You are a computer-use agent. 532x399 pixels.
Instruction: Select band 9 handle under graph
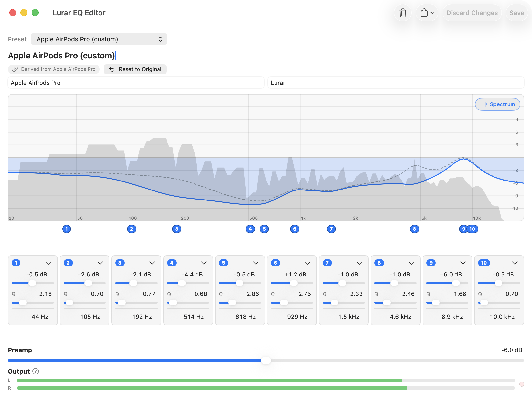(463, 229)
